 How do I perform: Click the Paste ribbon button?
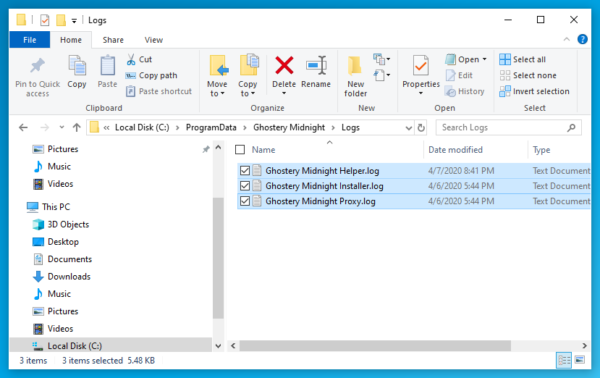tap(107, 72)
